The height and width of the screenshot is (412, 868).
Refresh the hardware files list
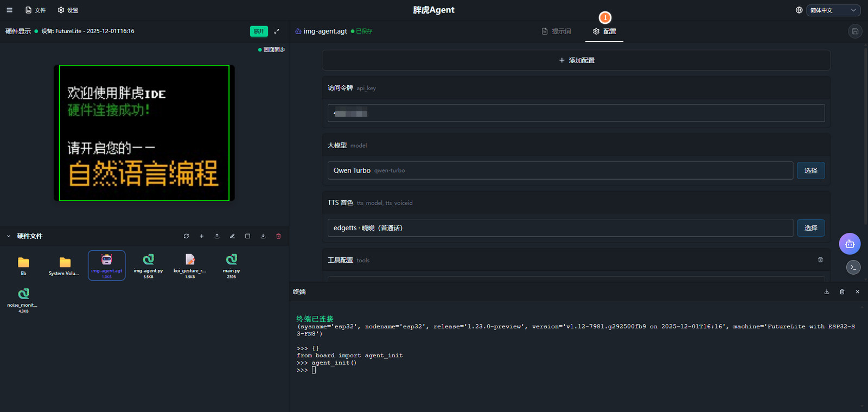coord(186,236)
